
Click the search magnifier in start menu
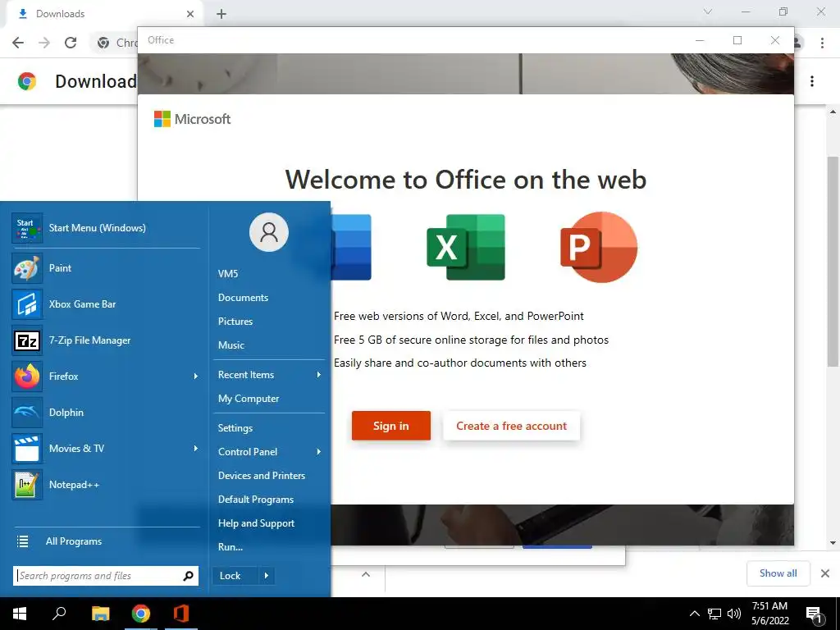(x=188, y=576)
